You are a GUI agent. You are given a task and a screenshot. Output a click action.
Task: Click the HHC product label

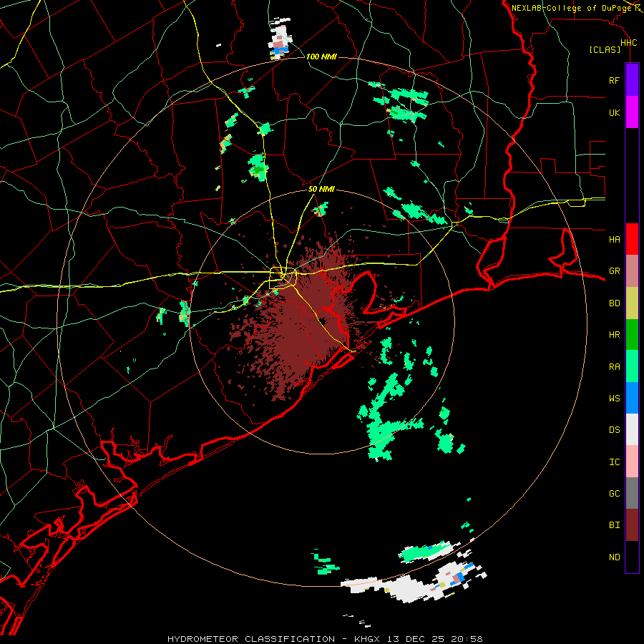628,43
